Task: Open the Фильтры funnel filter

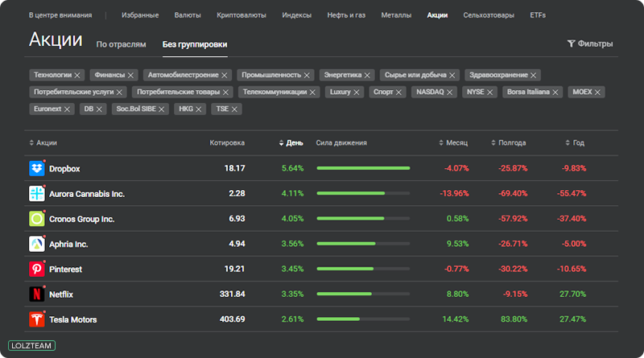Action: (x=590, y=43)
